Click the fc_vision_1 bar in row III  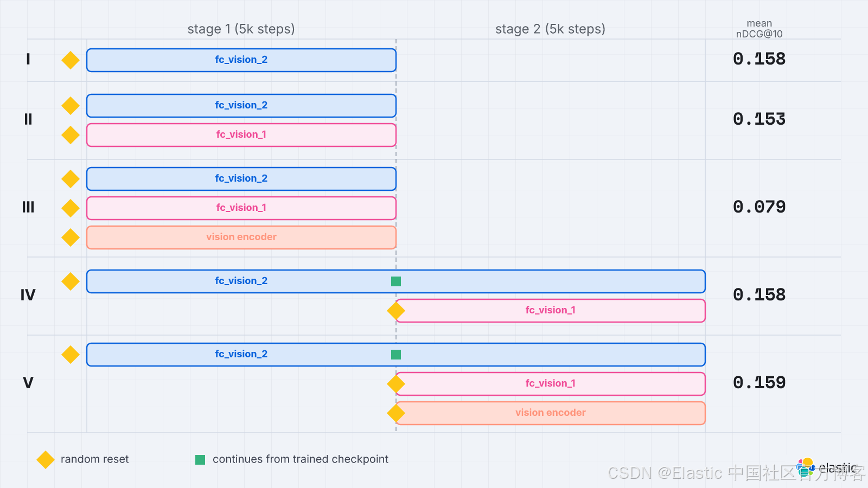pos(241,208)
